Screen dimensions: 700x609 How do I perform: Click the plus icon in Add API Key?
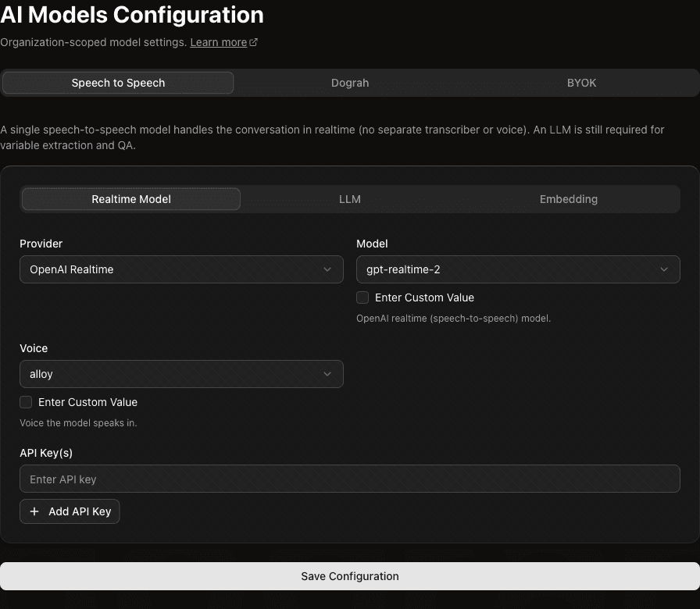[x=34, y=511]
